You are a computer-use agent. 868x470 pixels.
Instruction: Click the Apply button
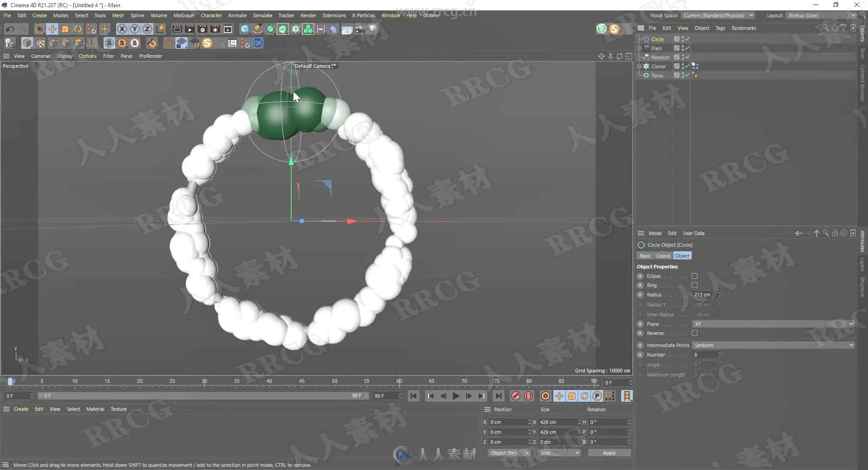(609, 453)
